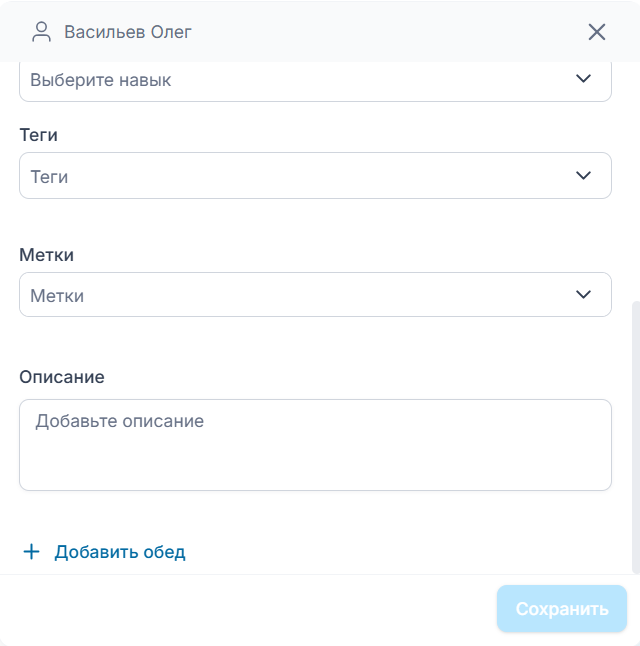Click the Васильев Олег name in header
Image resolution: width=640 pixels, height=646 pixels.
click(x=128, y=32)
